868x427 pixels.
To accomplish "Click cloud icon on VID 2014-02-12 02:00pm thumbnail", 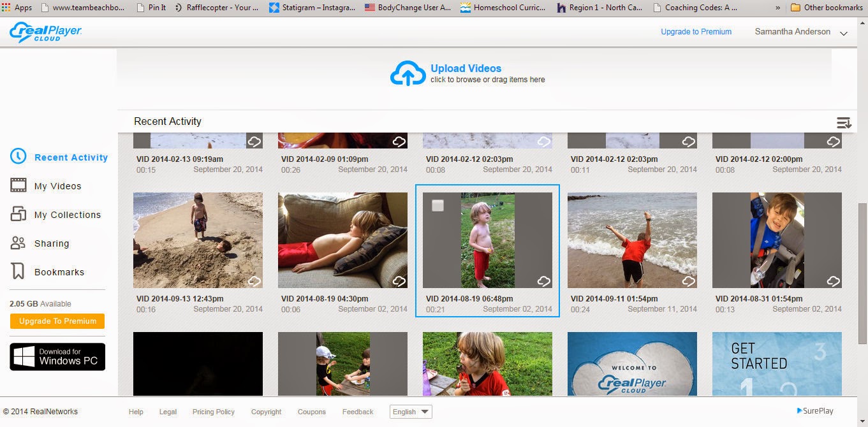I will point(833,141).
